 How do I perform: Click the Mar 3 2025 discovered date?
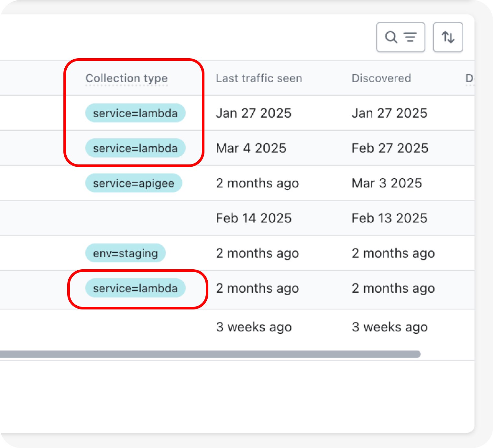point(387,183)
